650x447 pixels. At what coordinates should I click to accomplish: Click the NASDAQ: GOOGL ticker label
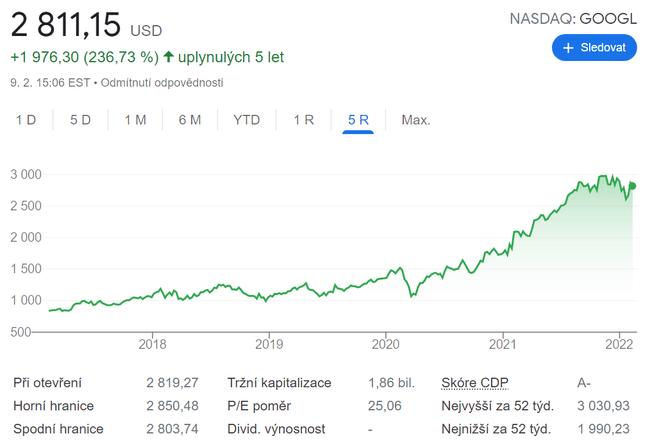point(573,18)
